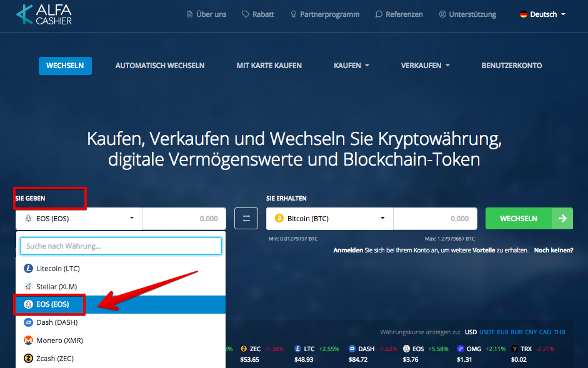Select Litecoin (LTC) from the list

(x=121, y=269)
